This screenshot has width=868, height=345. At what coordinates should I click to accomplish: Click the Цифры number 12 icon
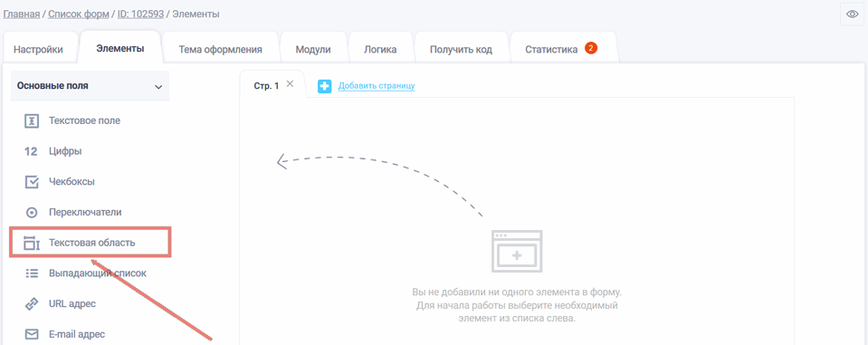pos(32,151)
